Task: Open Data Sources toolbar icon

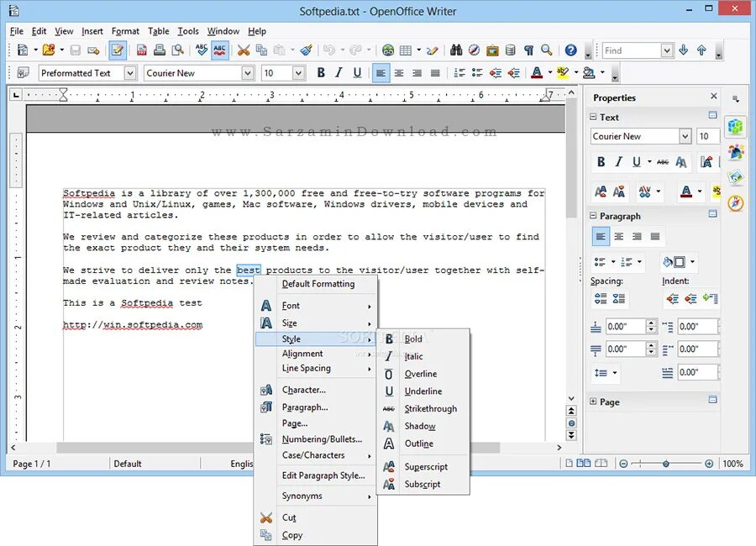Action: 511,50
